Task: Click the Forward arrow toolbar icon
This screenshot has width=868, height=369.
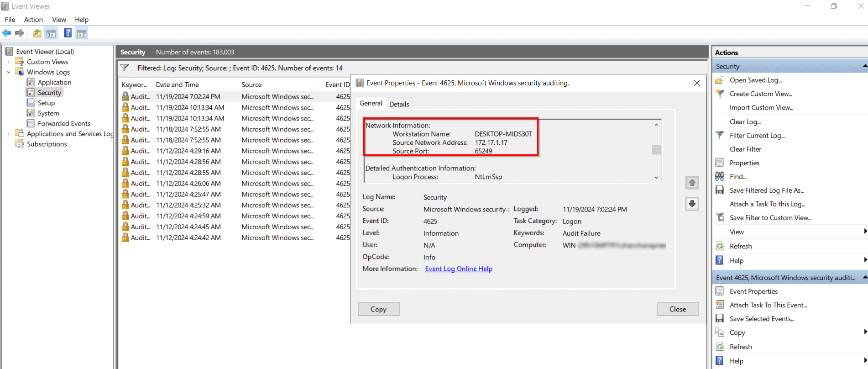Action: 20,33
